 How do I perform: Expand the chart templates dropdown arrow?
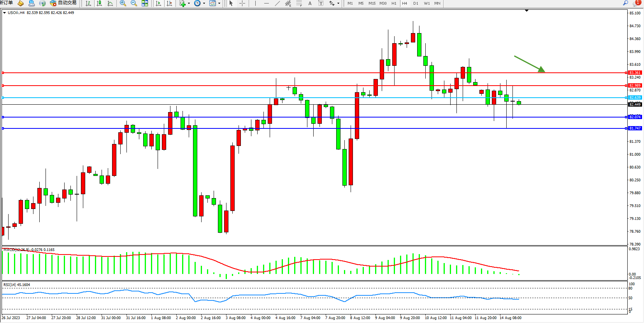pos(219,4)
